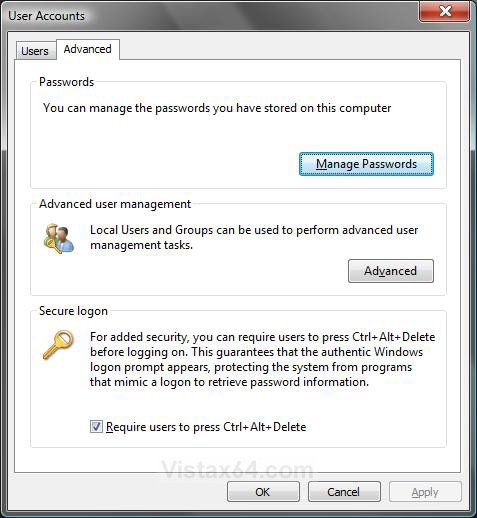Close the User Accounts window
Viewport: 477px width, 518px height.
(445, 12)
